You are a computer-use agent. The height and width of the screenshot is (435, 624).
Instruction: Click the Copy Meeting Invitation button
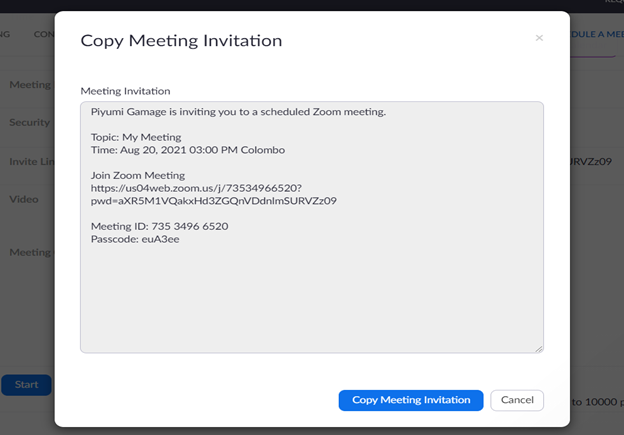click(x=411, y=400)
